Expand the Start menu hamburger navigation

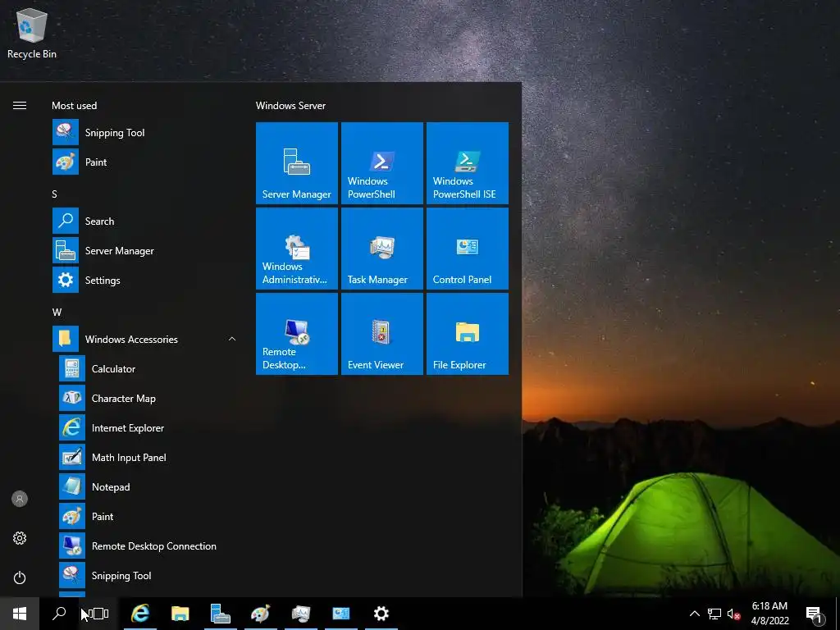(20, 105)
